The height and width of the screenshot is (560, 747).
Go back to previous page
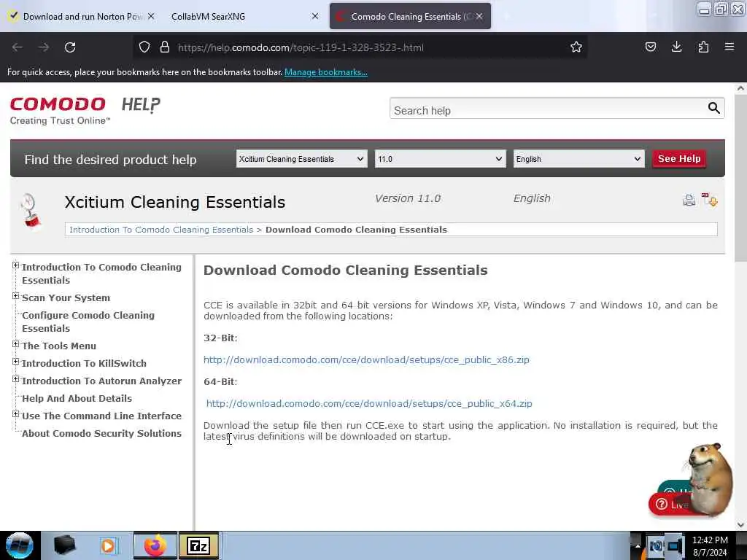click(18, 47)
